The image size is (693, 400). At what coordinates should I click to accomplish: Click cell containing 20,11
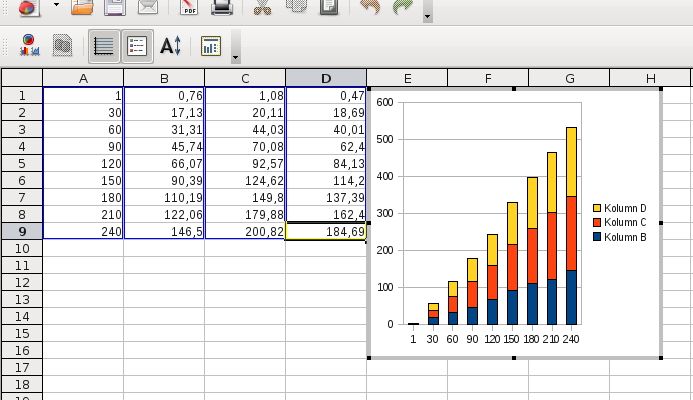(245, 113)
